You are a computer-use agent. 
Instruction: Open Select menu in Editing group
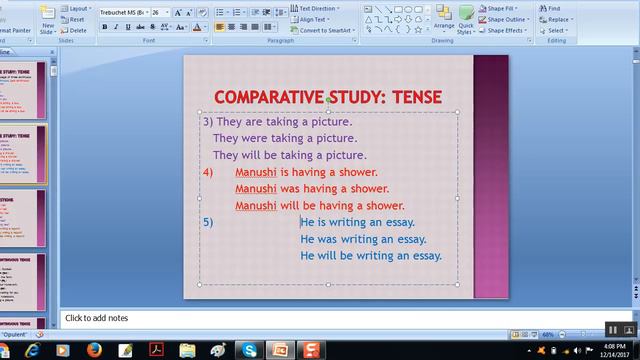pos(554,30)
